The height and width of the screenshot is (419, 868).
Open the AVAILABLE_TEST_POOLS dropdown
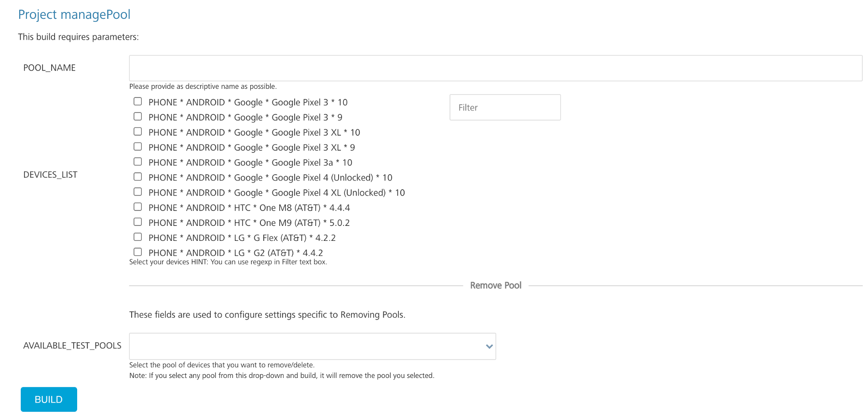tap(312, 346)
